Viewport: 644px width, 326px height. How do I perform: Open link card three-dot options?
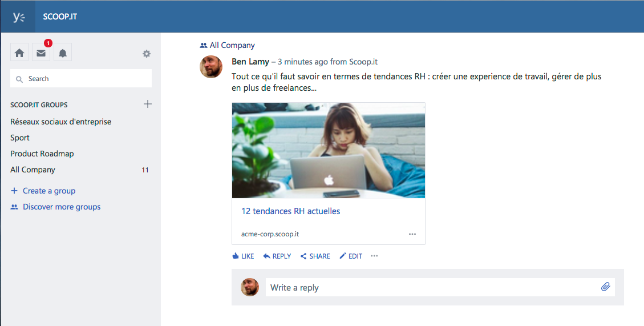coord(412,234)
